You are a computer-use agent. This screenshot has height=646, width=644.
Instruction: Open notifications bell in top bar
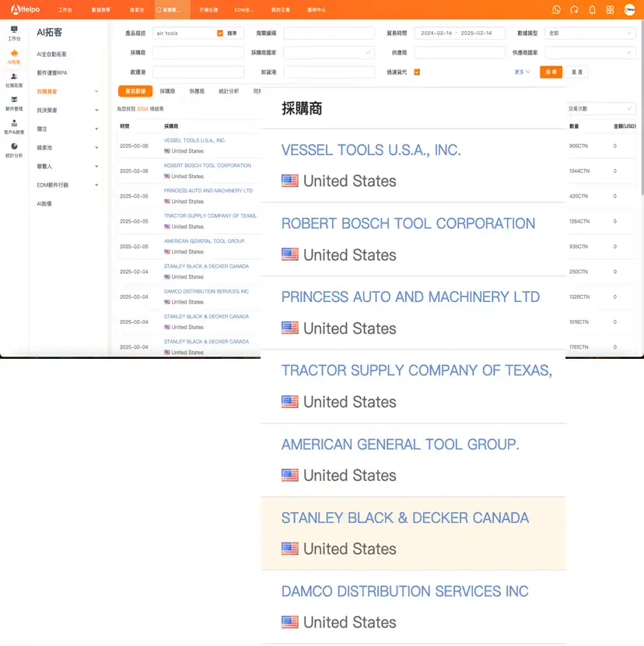(592, 9)
